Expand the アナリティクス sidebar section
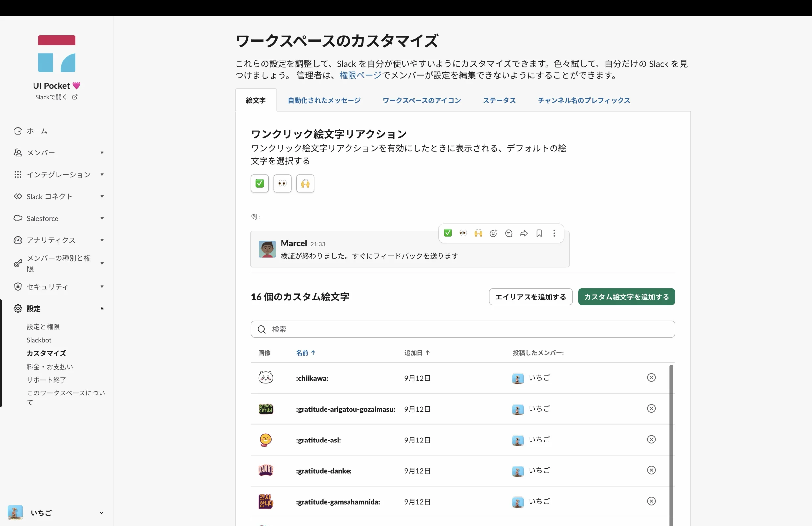This screenshot has width=812, height=526. (102, 240)
